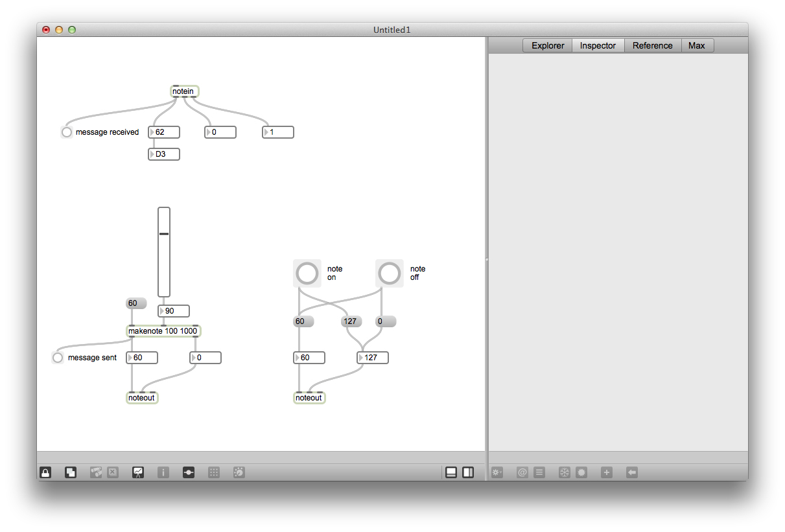Show the bottom panel layout icon
This screenshot has height=532, width=785.
pos(451,472)
